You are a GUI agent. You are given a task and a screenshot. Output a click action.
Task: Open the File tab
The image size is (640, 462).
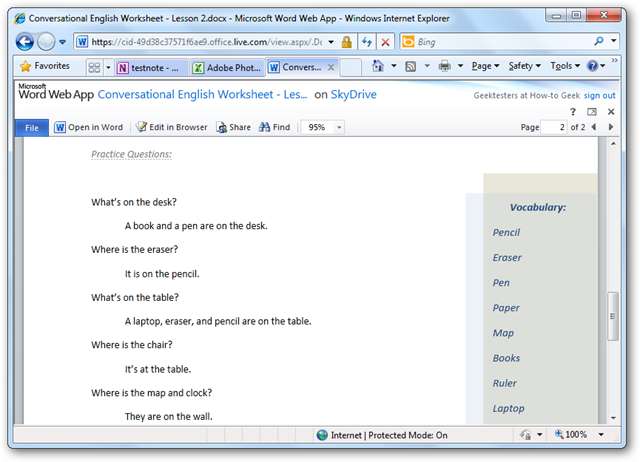31,128
